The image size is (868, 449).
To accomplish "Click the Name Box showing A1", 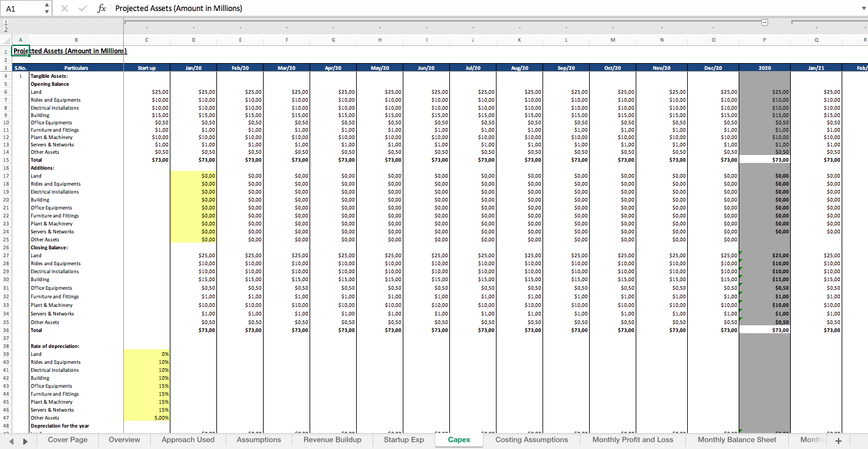I will 23,9.
